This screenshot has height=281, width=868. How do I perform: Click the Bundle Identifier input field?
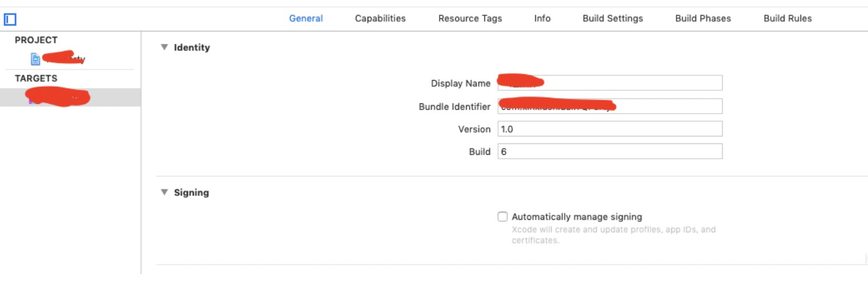click(610, 106)
